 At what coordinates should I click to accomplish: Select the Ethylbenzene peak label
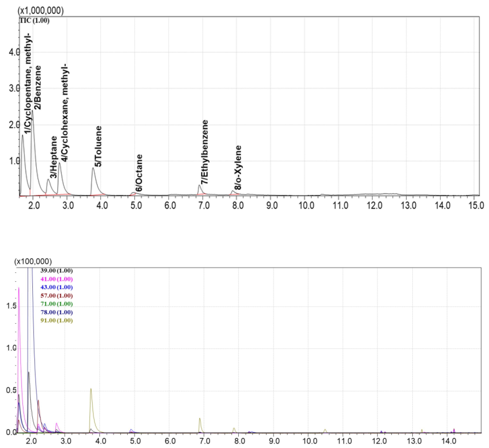(x=205, y=152)
